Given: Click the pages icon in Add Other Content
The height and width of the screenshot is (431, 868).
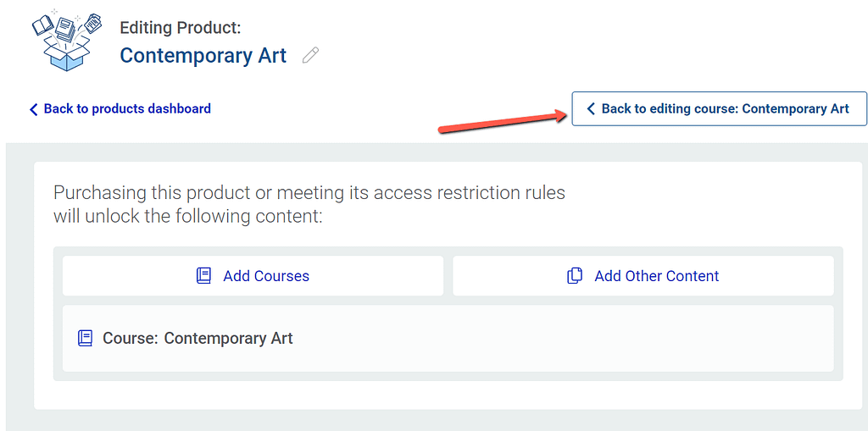Looking at the screenshot, I should [576, 275].
